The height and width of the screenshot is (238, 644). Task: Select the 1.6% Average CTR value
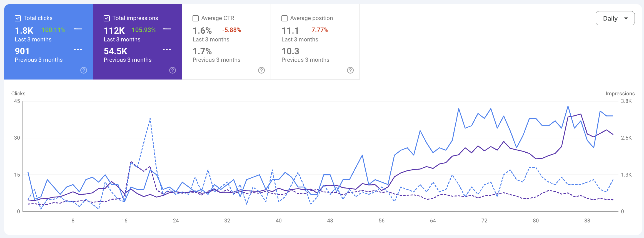pos(202,31)
